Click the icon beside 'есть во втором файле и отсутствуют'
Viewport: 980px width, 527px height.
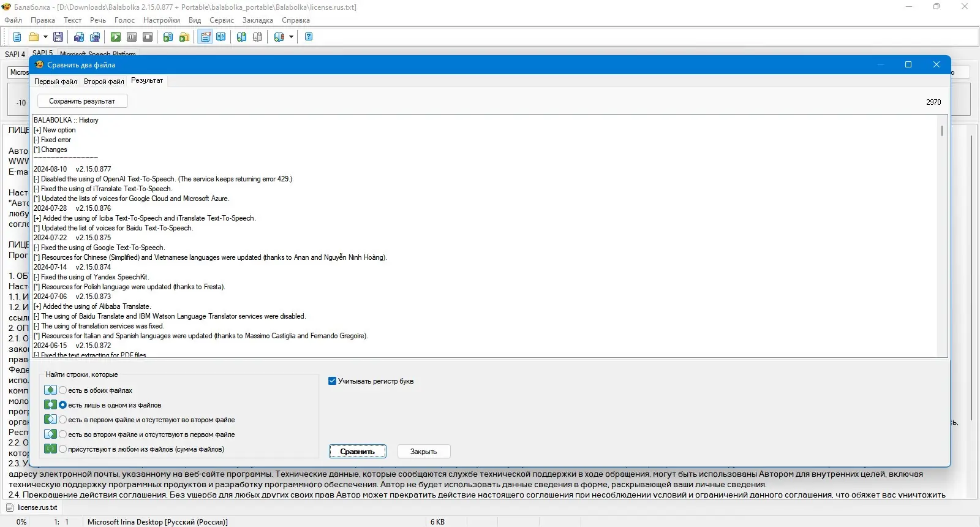50,434
